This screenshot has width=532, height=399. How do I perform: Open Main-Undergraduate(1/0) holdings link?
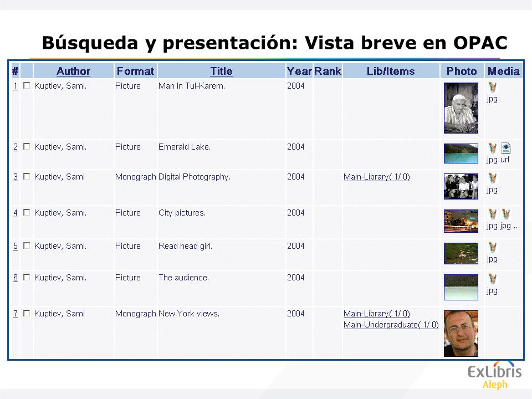point(391,325)
